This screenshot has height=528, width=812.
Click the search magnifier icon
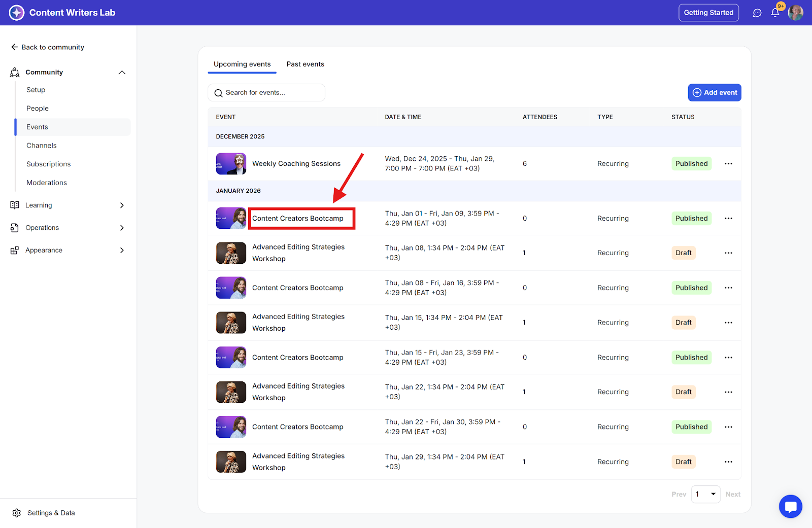coord(219,93)
